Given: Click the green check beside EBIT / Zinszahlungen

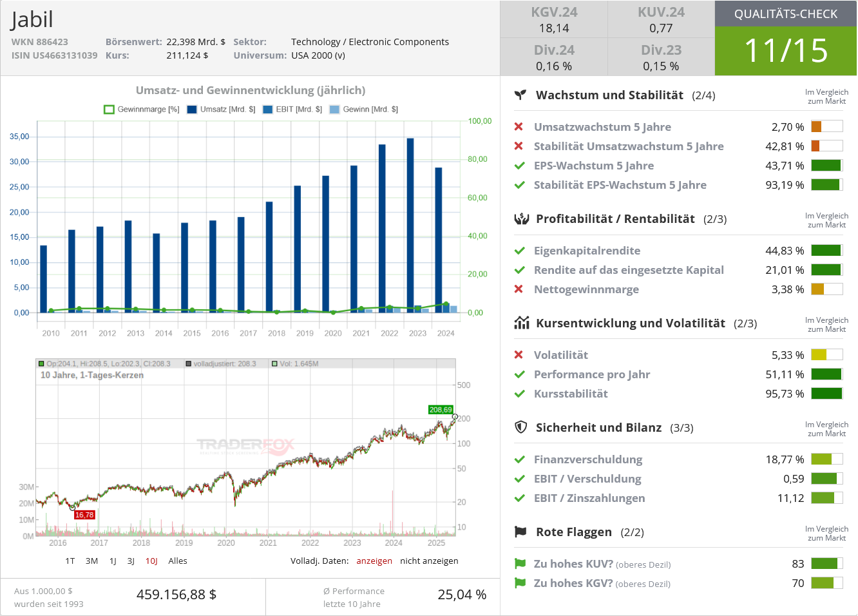Looking at the screenshot, I should pos(519,498).
